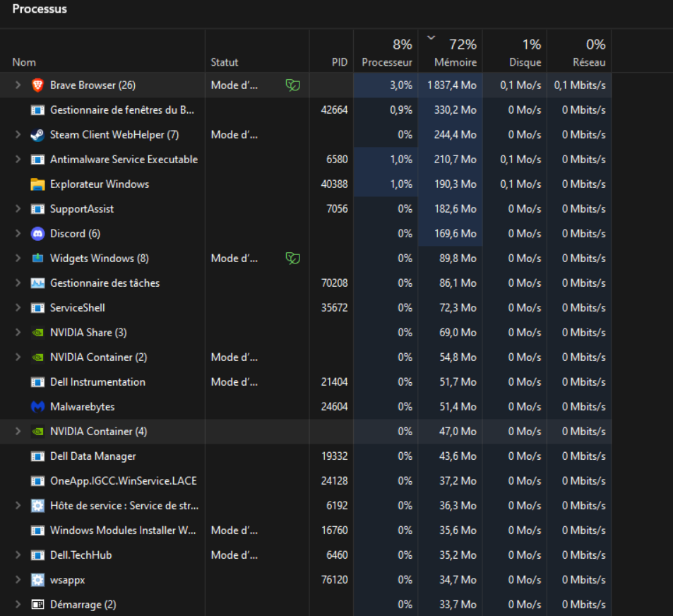Image resolution: width=673 pixels, height=616 pixels.
Task: Click the NVIDIA Container (2) icon
Action: (x=37, y=357)
